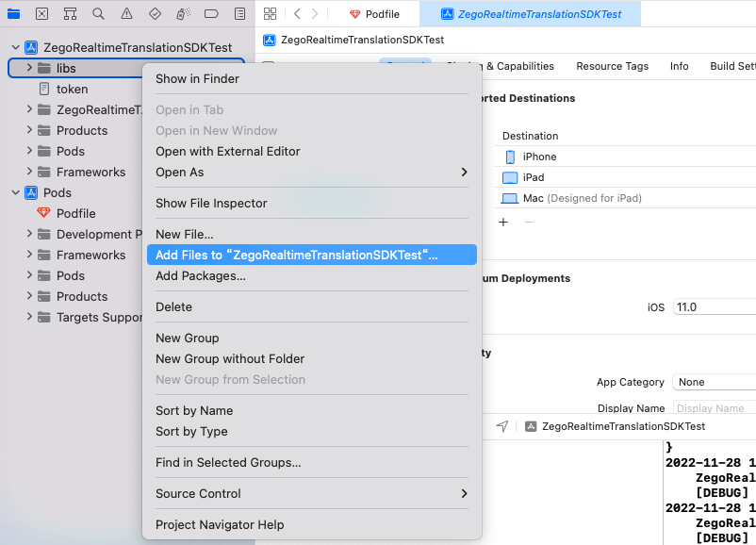
Task: Open the Symbol navigator icon
Action: tap(71, 14)
